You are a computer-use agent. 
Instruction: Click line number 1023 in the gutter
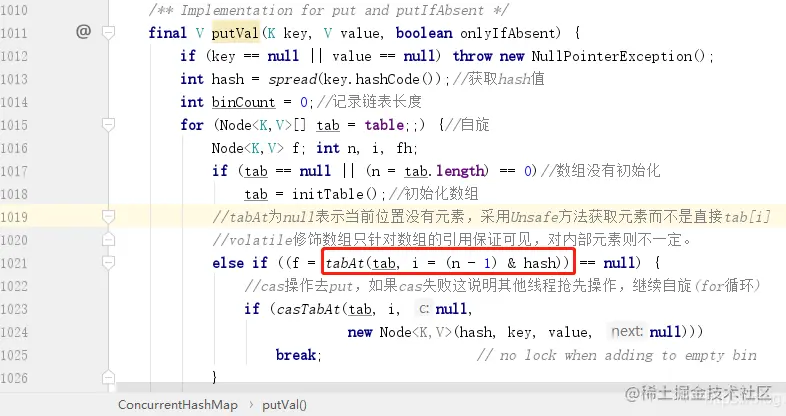(x=14, y=309)
